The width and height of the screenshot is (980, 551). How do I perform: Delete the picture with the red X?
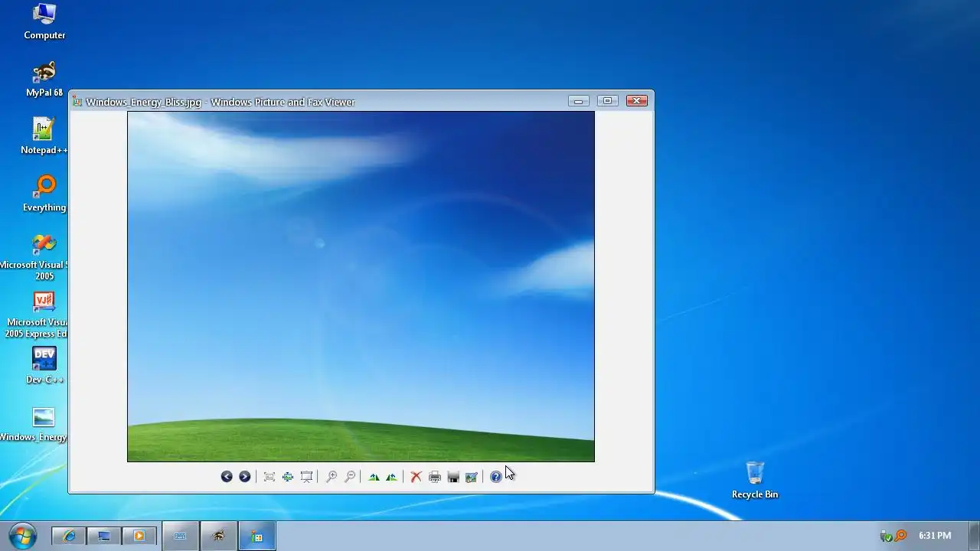pos(416,477)
